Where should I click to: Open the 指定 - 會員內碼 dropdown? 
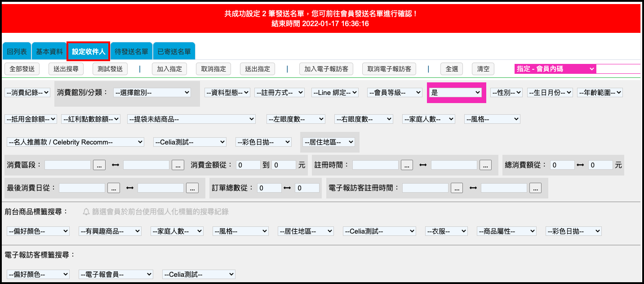[x=555, y=69]
